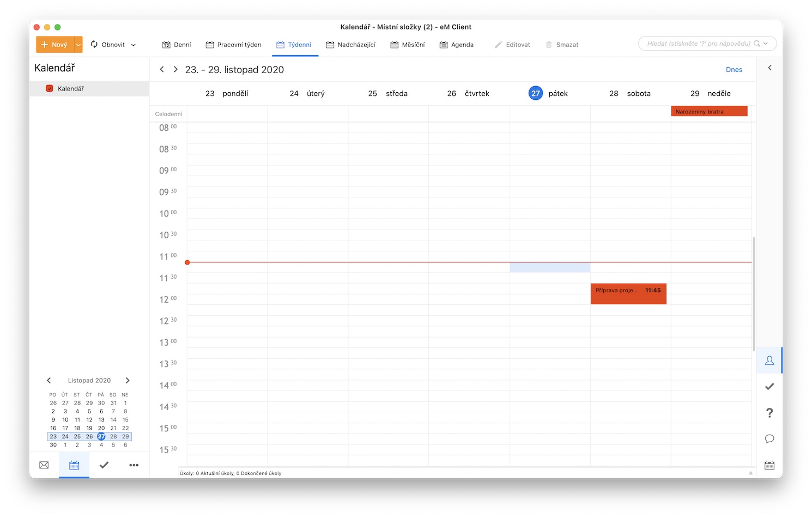Viewport: 812px width, 517px height.
Task: Collapse the right sidebar chevron
Action: [769, 68]
